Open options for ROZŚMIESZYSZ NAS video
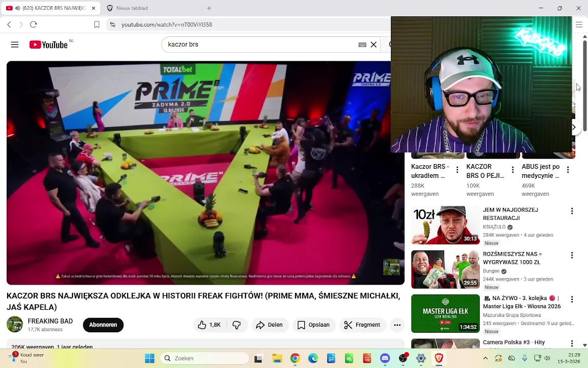The image size is (588, 368). tap(572, 256)
